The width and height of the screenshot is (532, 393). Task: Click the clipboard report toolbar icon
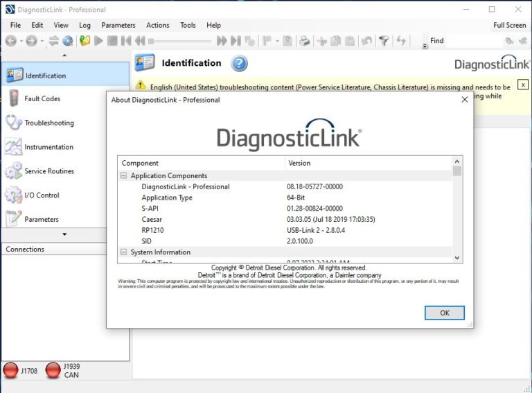287,41
